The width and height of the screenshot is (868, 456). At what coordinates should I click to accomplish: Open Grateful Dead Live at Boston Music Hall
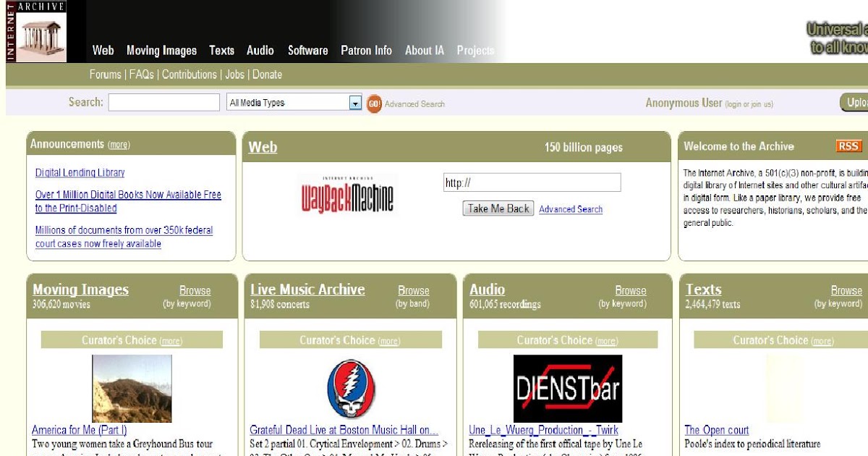[344, 431]
